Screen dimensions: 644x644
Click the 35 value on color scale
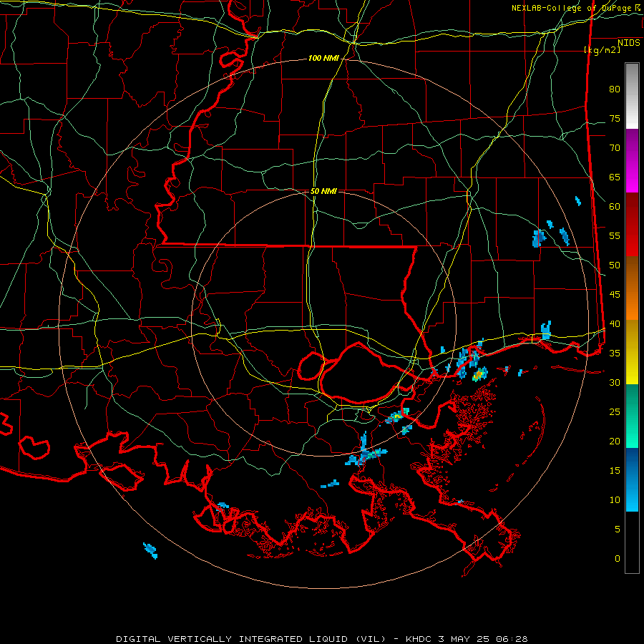pos(615,353)
